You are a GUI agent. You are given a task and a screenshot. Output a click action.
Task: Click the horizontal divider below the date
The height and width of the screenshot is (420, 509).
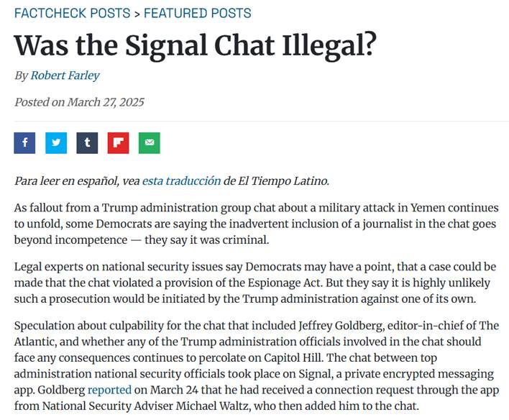[261, 121]
